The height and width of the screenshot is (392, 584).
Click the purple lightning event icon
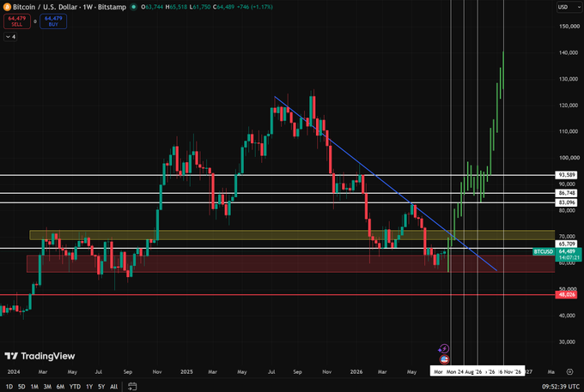444,349
